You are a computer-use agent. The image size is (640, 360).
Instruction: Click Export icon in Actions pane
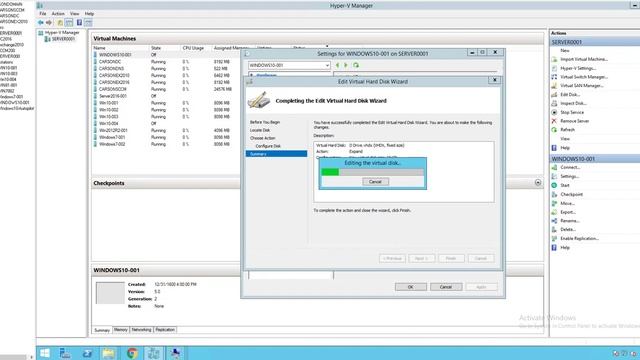coord(554,212)
